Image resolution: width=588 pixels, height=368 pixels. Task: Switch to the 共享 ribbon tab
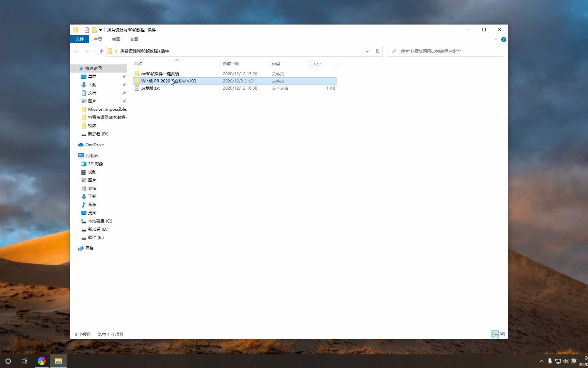coord(116,39)
